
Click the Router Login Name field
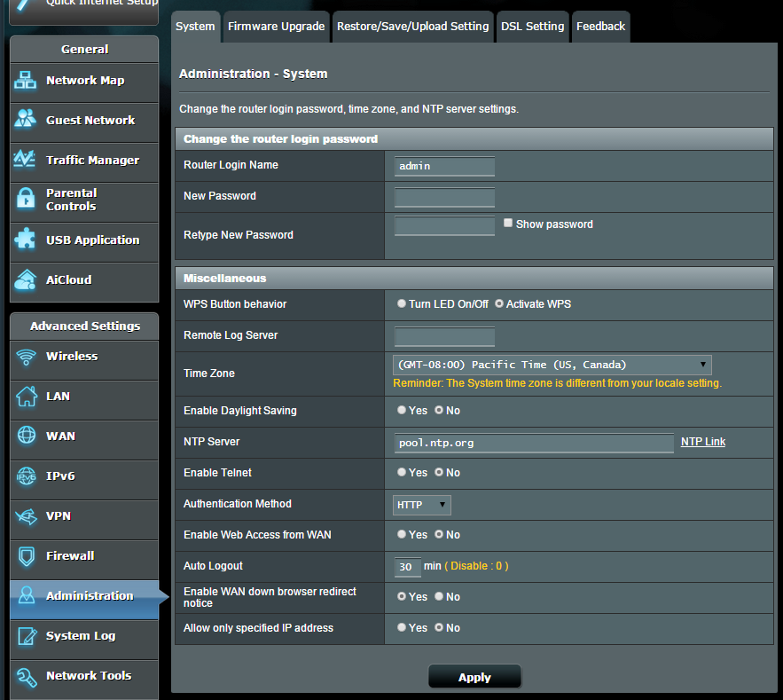click(444, 166)
